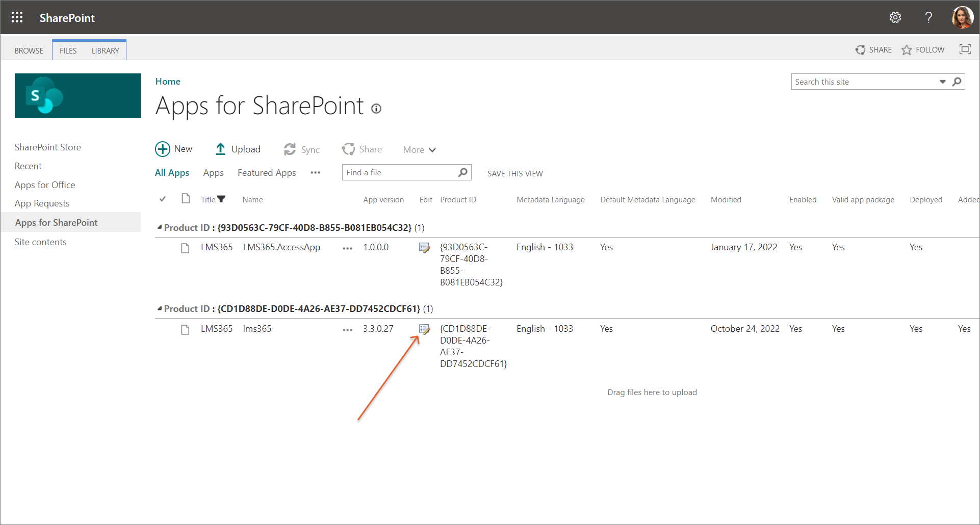This screenshot has height=525, width=980.
Task: Open Site contents in left navigation
Action: [x=41, y=242]
